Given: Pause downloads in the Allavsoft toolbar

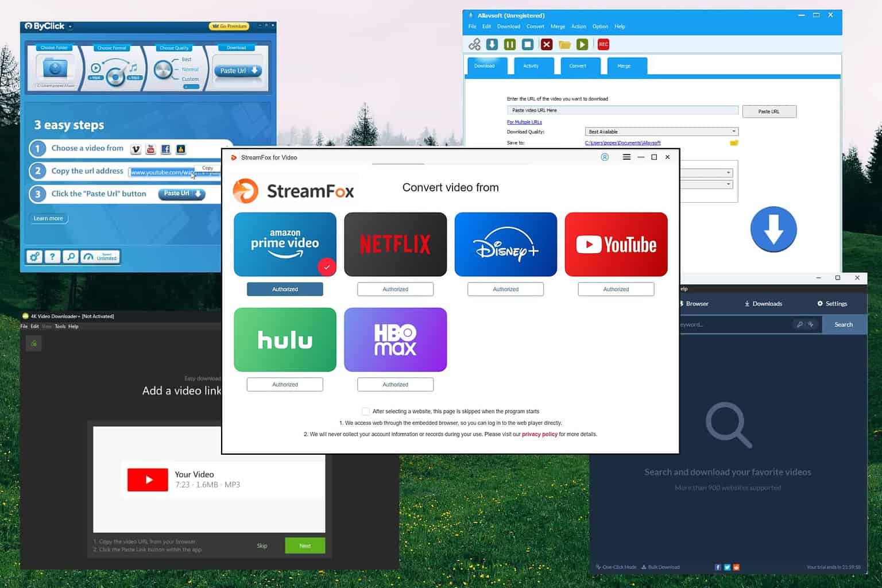Looking at the screenshot, I should coord(509,44).
